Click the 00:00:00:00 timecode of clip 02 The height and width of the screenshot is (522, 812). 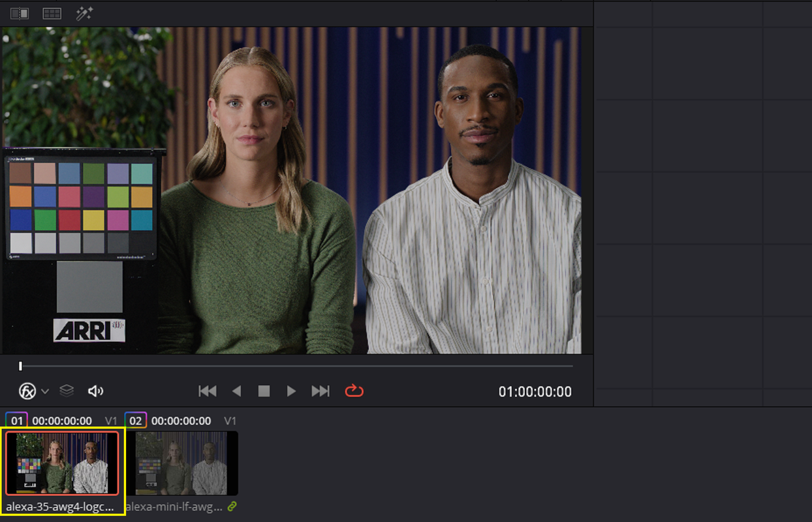coord(181,421)
